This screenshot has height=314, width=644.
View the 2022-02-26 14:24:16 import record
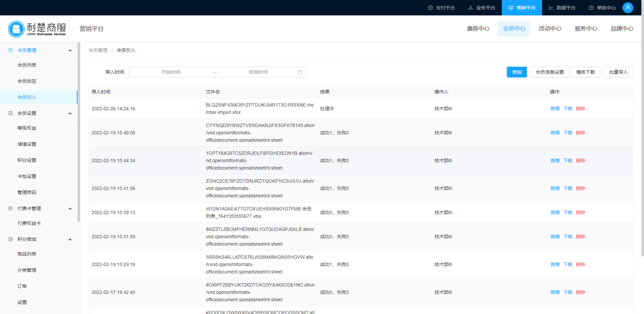[555, 109]
